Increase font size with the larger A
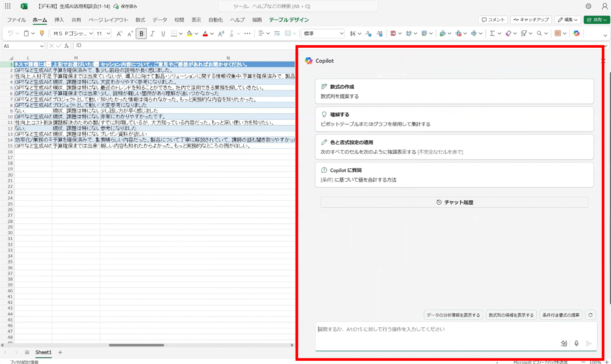611x364 pixels. [119, 34]
